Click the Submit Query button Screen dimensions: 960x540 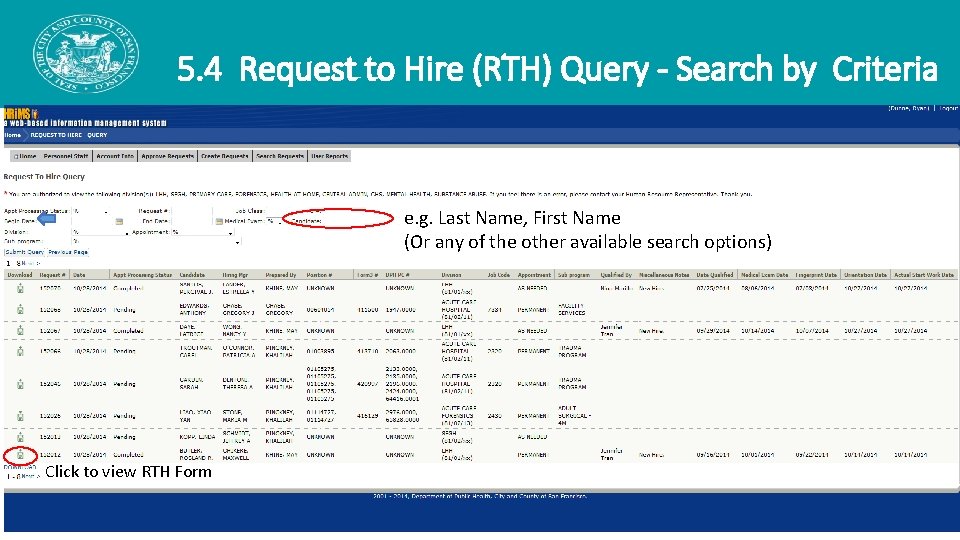pos(24,252)
